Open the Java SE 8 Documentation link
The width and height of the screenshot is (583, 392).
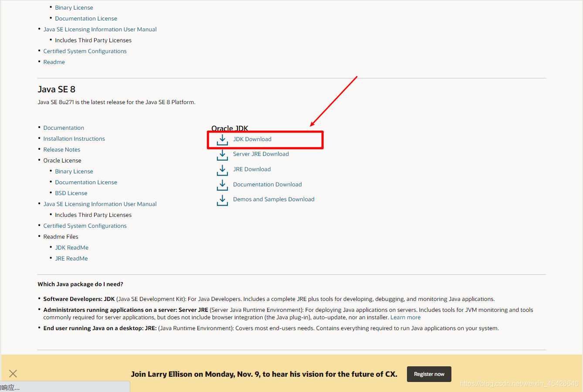click(64, 128)
